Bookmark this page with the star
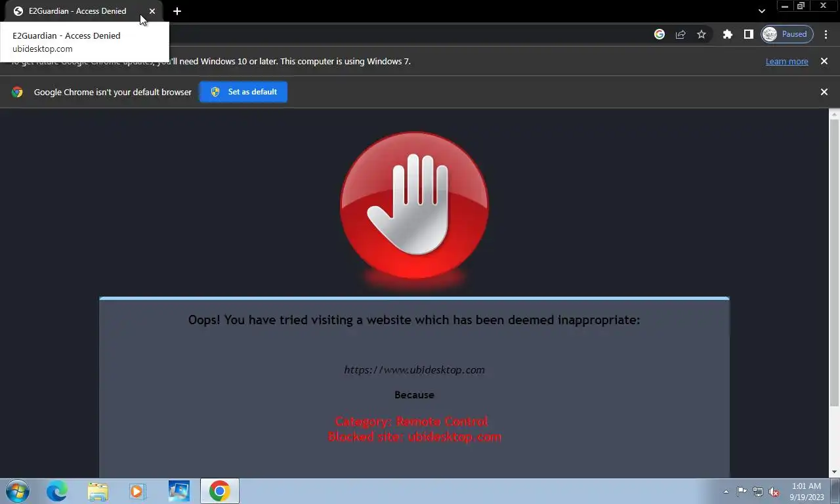The width and height of the screenshot is (840, 504). (702, 34)
